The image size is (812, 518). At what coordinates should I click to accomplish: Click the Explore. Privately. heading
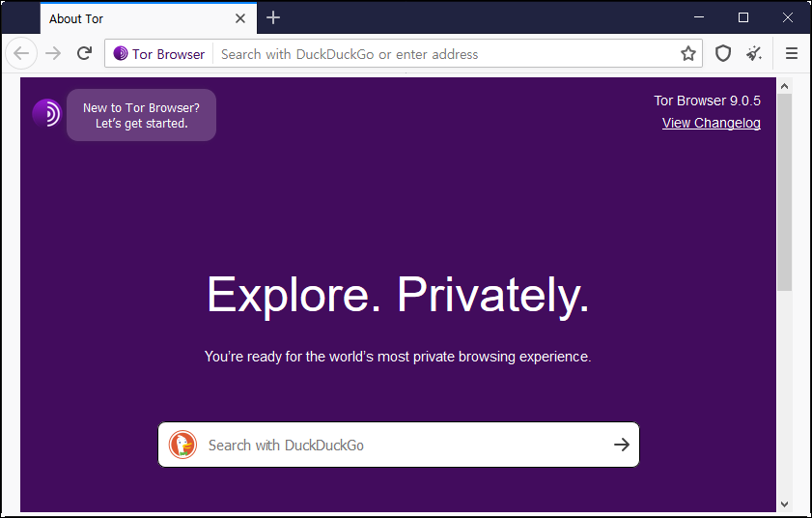click(398, 295)
